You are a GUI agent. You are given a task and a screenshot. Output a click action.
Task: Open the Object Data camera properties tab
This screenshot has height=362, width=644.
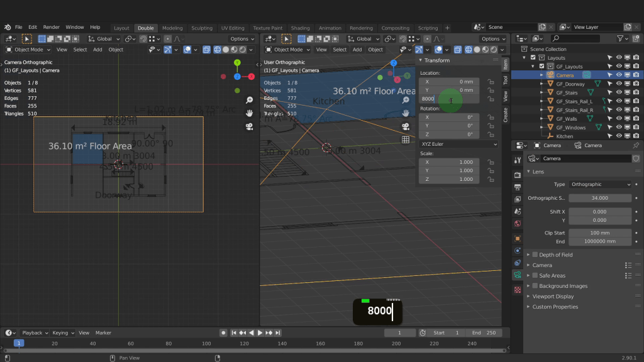click(x=518, y=275)
